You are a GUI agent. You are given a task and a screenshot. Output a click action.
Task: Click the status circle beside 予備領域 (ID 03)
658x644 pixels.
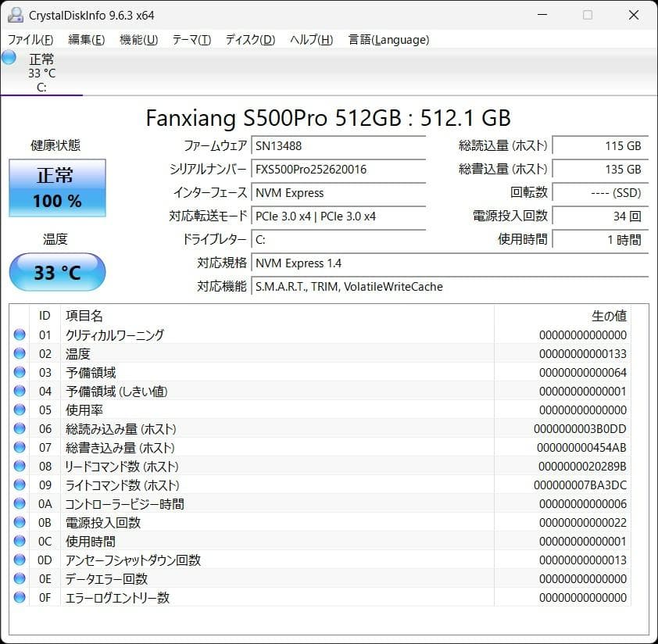pos(20,372)
